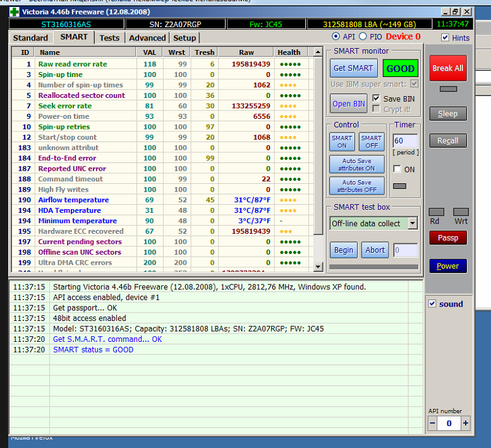The width and height of the screenshot is (491, 448).
Task: Click the red Break All button
Action: click(x=447, y=68)
